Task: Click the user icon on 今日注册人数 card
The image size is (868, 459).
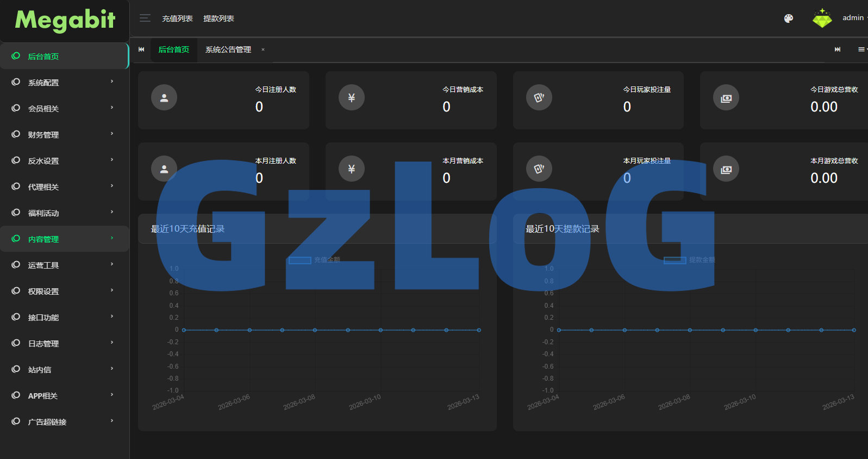Action: point(164,98)
